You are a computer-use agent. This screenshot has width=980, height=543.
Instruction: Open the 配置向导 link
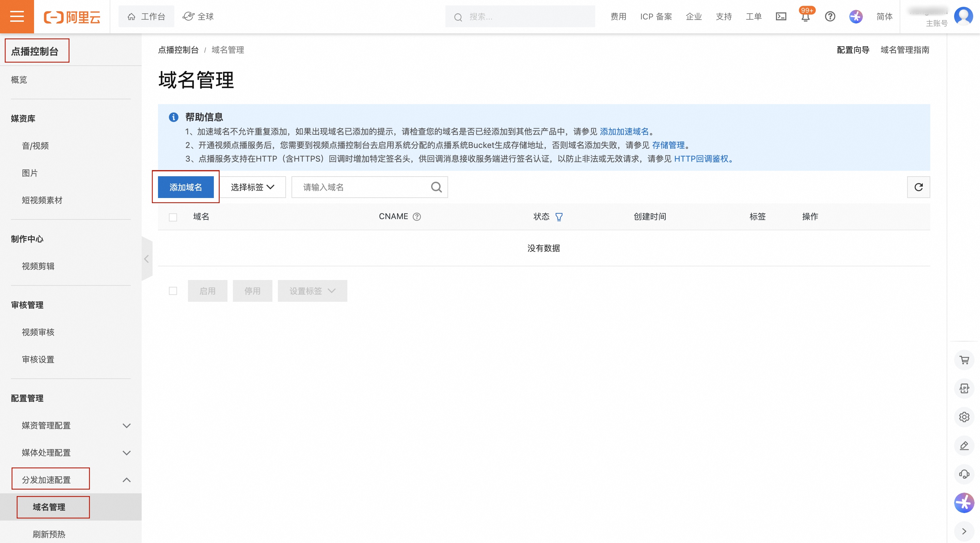(853, 50)
